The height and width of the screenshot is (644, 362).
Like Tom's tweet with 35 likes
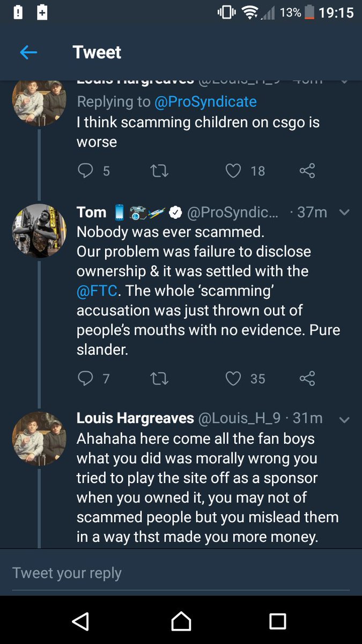click(x=233, y=378)
